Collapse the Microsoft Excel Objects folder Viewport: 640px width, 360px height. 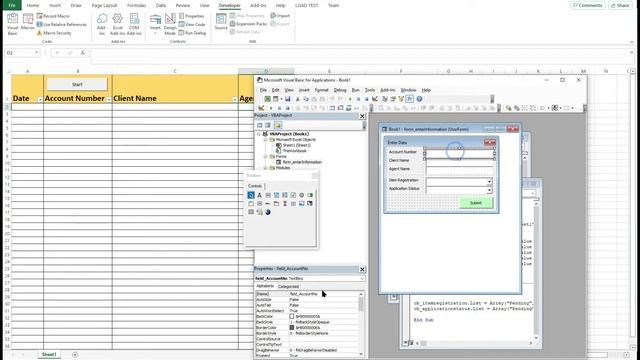tap(265, 140)
